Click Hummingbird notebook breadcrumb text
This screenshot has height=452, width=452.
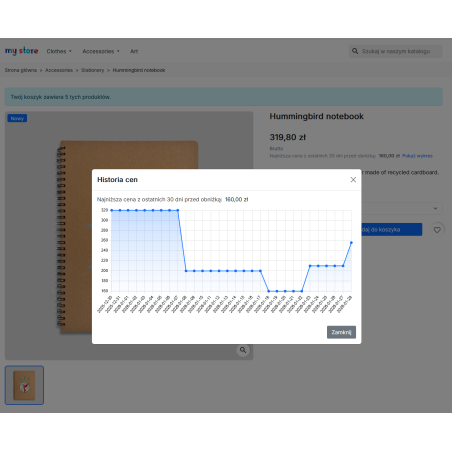pyautogui.click(x=139, y=70)
